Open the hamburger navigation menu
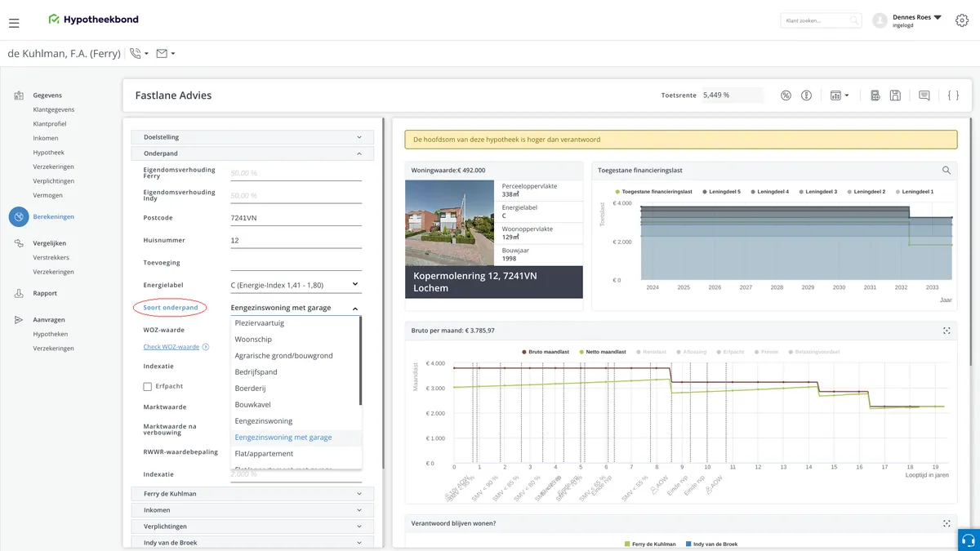 [x=14, y=23]
